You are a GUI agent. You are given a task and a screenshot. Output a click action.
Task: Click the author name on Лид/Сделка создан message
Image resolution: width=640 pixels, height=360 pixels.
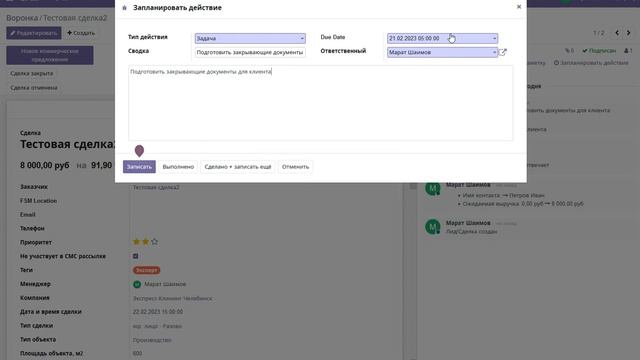click(468, 223)
